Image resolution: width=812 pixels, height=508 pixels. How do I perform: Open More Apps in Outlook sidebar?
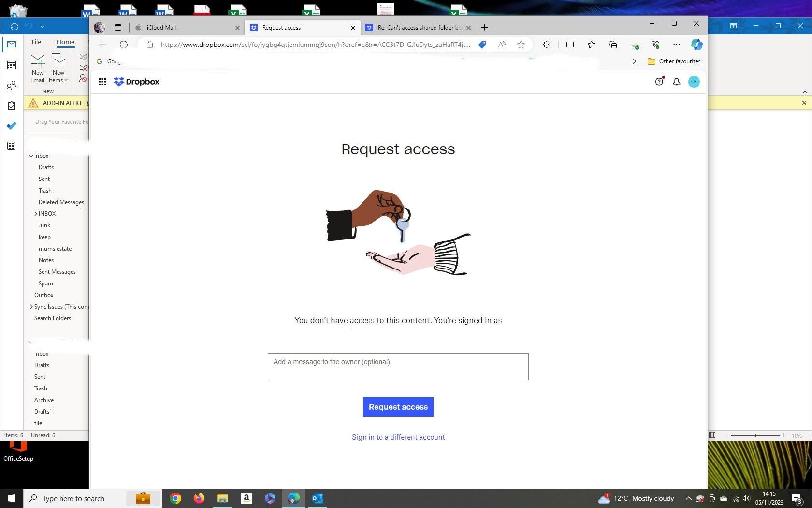coord(12,146)
